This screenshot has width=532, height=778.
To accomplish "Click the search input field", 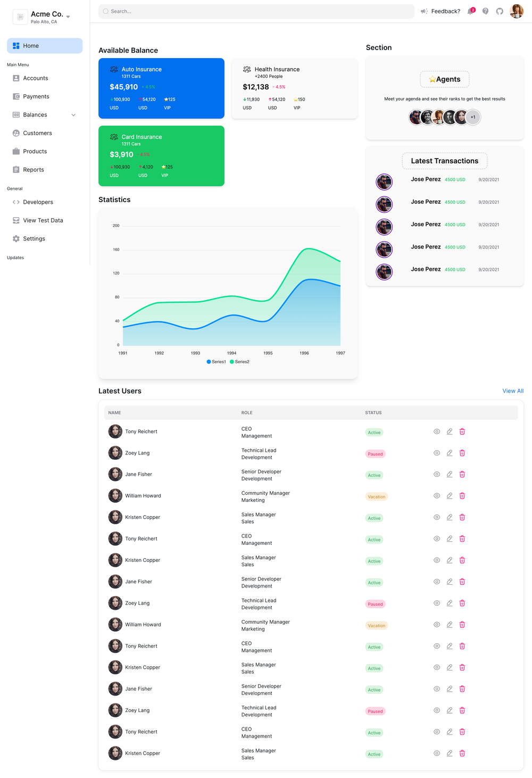I will click(x=256, y=11).
